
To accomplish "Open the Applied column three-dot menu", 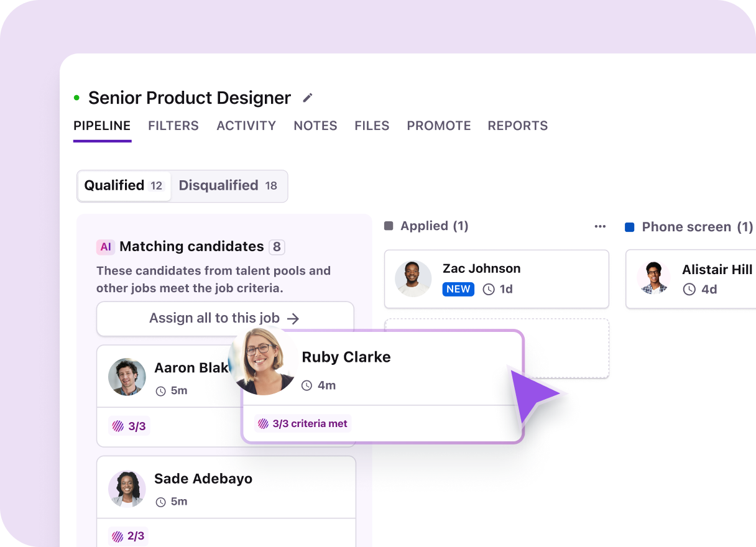I will pos(600,226).
